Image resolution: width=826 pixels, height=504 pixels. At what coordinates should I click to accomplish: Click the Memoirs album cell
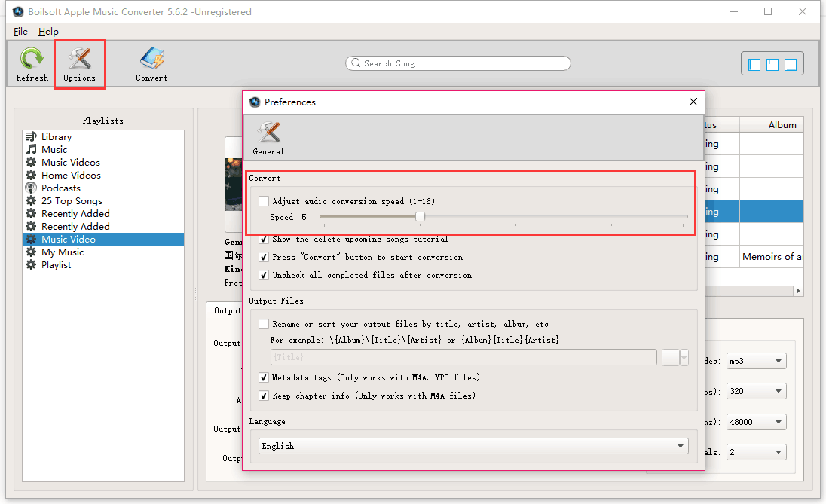(772, 257)
